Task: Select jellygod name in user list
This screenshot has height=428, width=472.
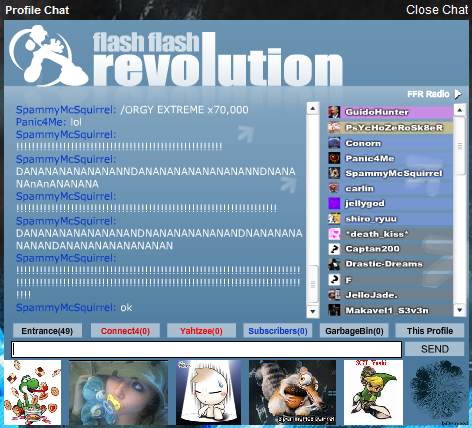Action: point(365,204)
